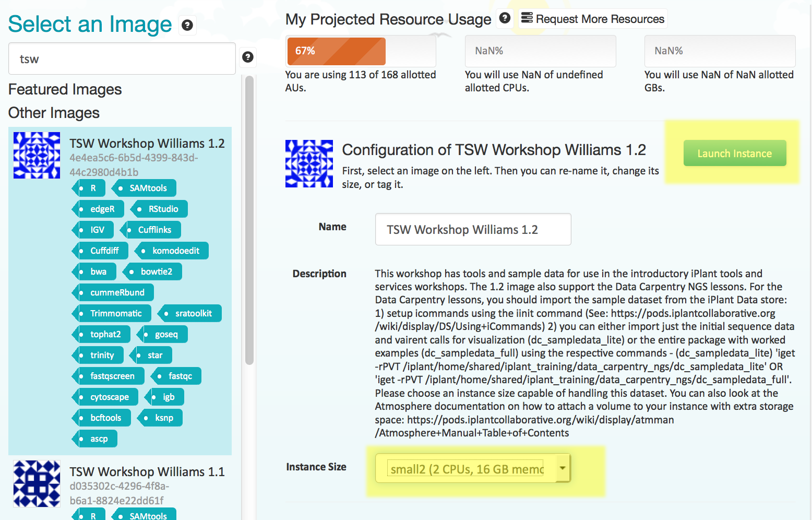Edit the instance Name field
The width and height of the screenshot is (812, 520).
click(472, 230)
